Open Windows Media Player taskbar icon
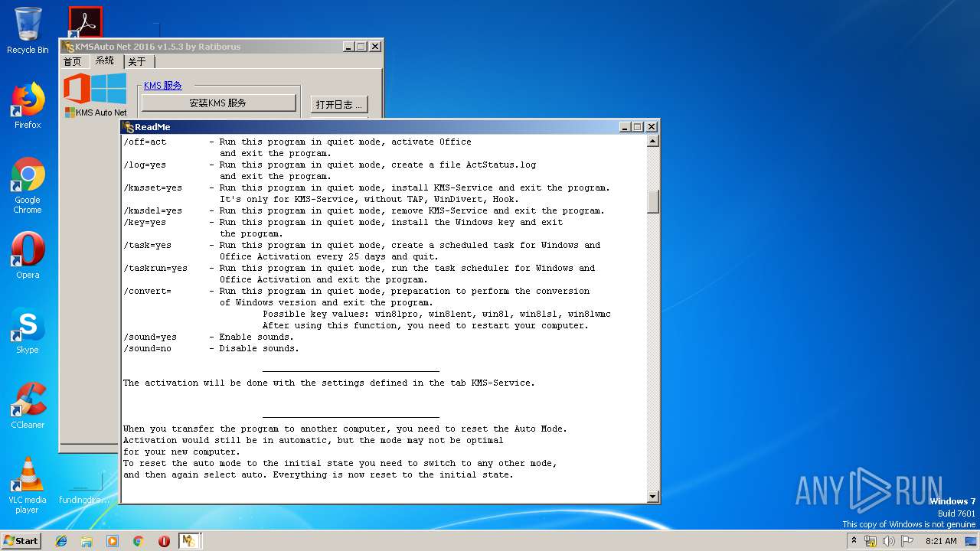Screen dimensions: 980x551 [113, 541]
